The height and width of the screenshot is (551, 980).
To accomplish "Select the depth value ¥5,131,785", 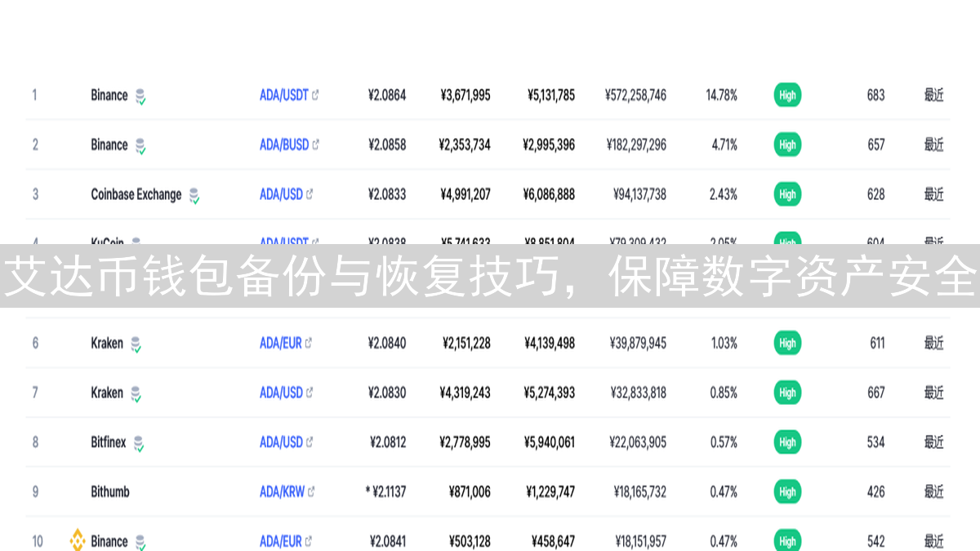I will tap(551, 96).
